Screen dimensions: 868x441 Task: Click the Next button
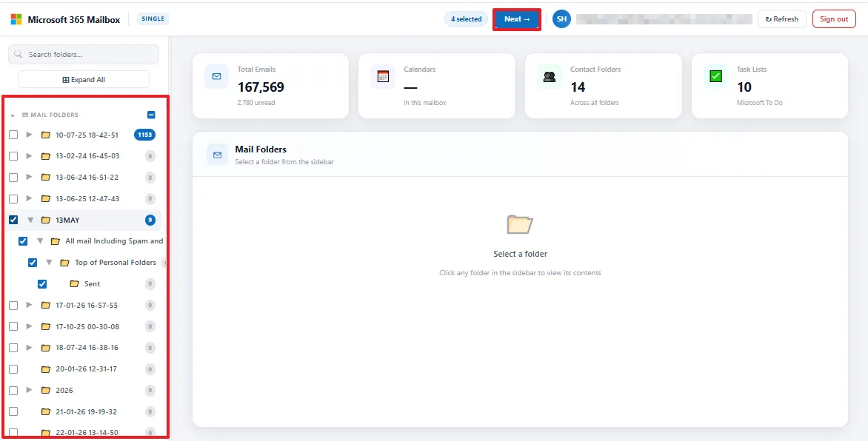[x=517, y=19]
